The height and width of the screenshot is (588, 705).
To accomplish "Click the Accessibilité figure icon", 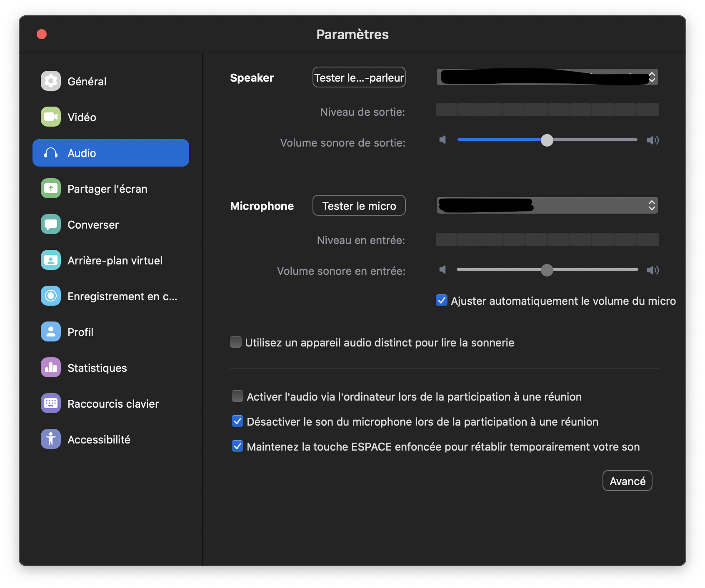I will pos(51,439).
